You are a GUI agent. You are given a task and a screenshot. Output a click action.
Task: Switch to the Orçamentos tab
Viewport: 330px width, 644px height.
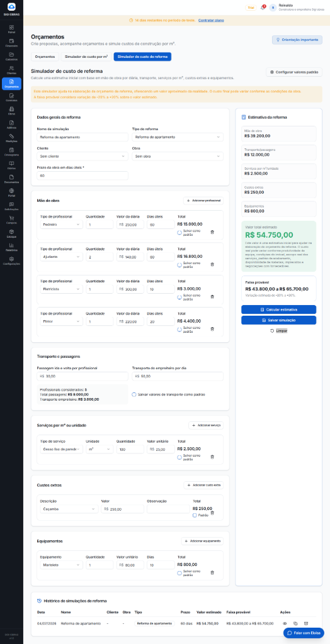click(x=45, y=57)
